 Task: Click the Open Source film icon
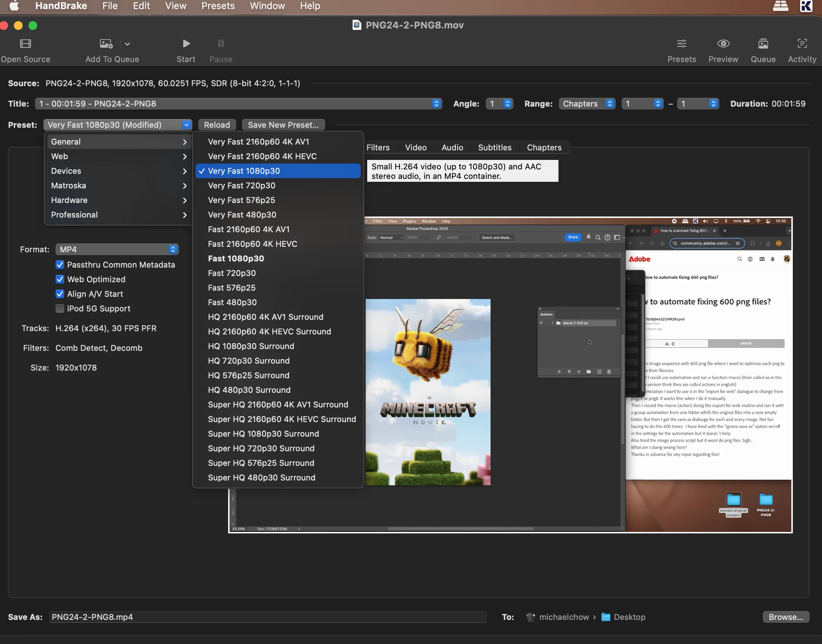[25, 44]
